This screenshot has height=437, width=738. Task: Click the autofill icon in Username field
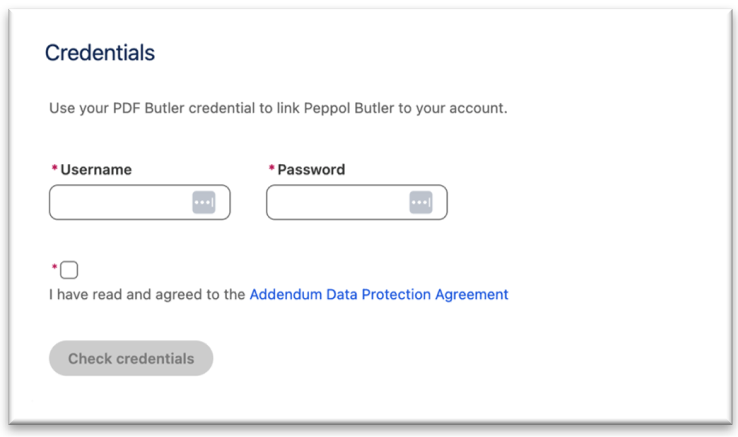coord(204,203)
